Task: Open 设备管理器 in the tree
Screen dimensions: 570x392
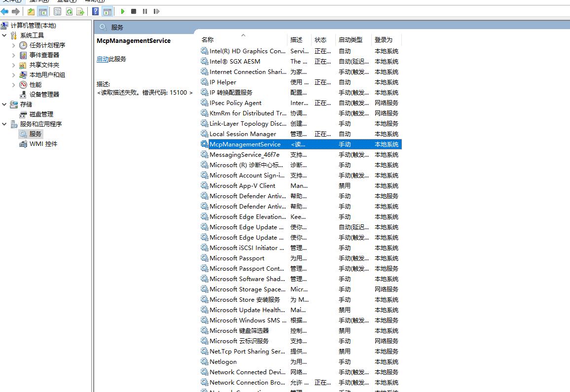Action: pos(44,95)
